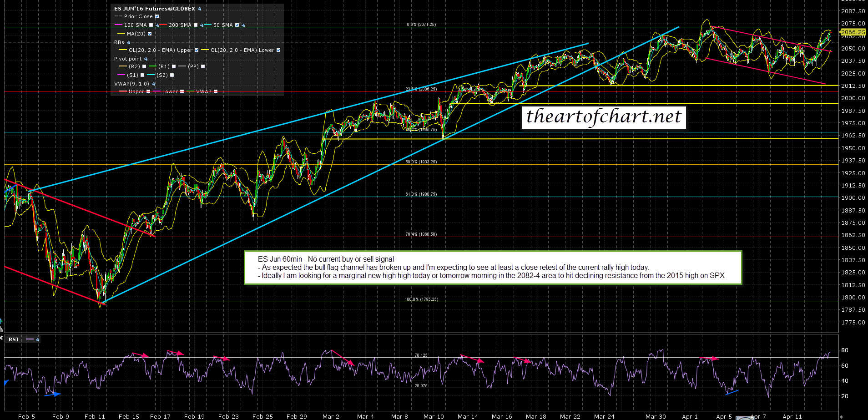This screenshot has height=420, width=868.
Task: Click the 200 SMA configuration wrench
Action: [201, 25]
